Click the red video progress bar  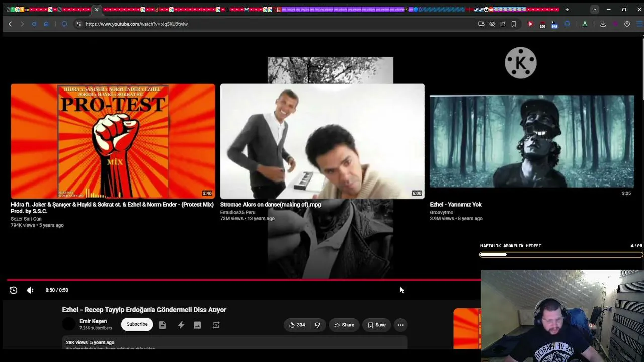(244, 280)
